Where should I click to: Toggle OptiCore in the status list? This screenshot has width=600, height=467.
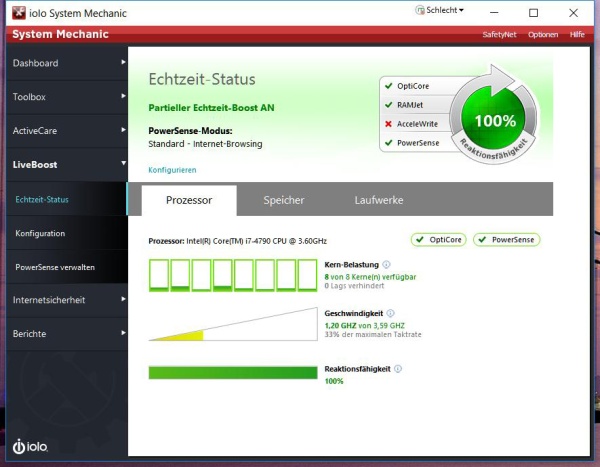click(x=415, y=86)
